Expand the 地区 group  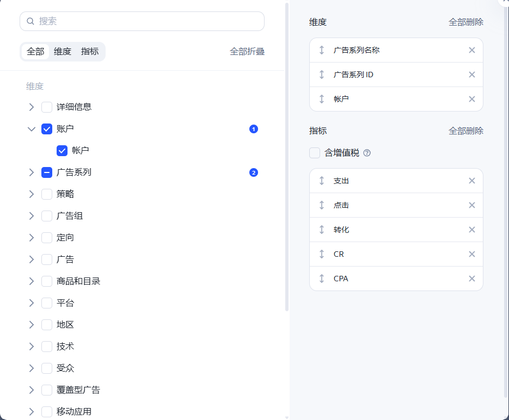pyautogui.click(x=32, y=325)
